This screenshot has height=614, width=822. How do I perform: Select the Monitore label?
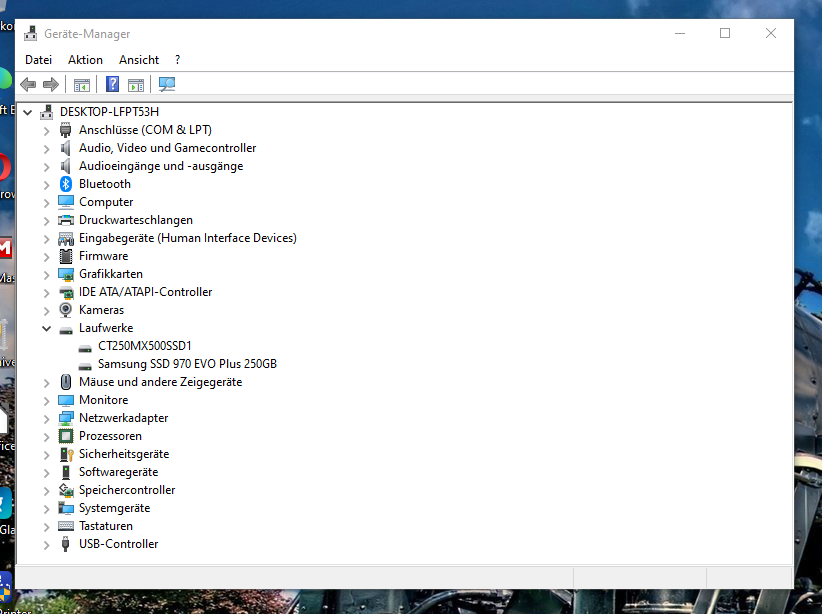coord(104,400)
